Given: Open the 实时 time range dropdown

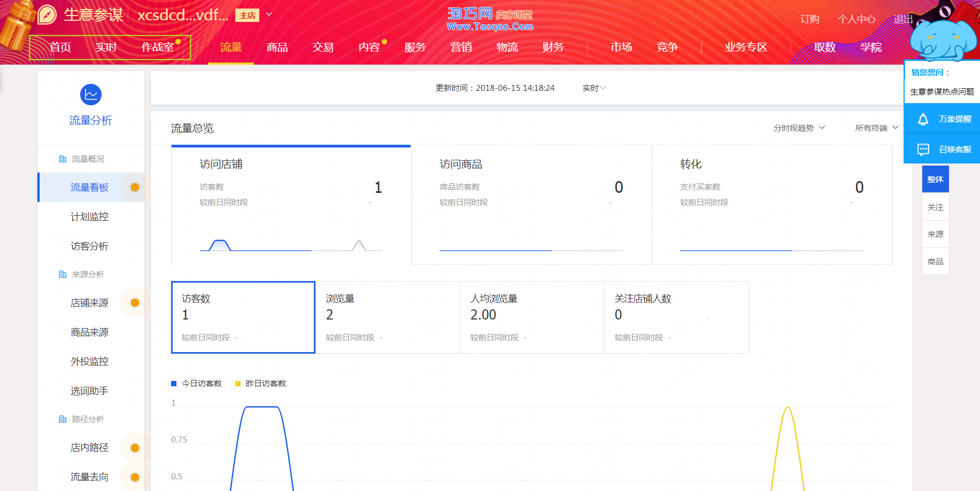Looking at the screenshot, I should click(x=594, y=88).
